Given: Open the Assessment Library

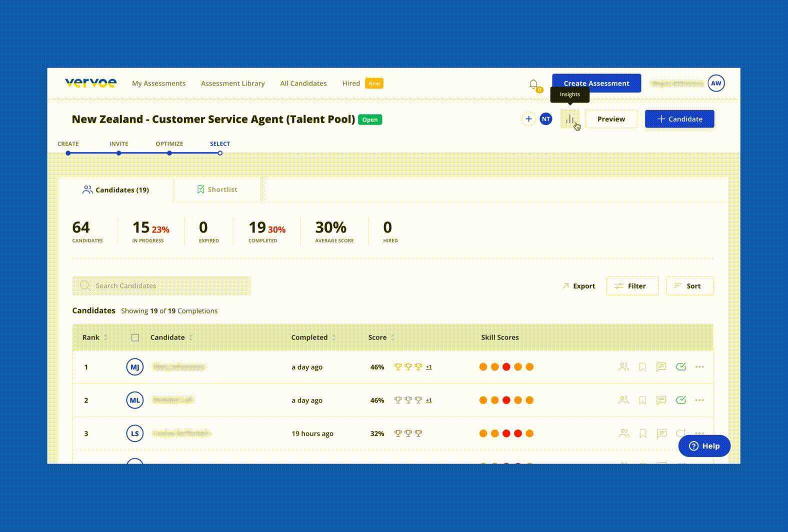Looking at the screenshot, I should click(x=232, y=83).
